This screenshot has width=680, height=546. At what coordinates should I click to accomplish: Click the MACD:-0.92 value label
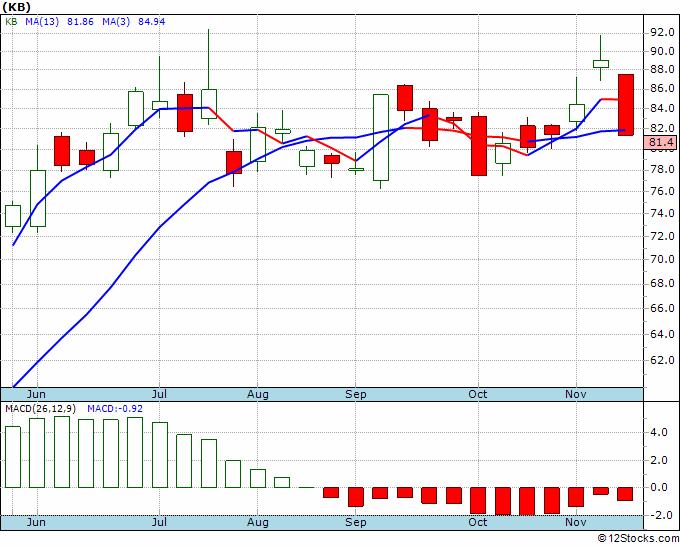pos(114,409)
